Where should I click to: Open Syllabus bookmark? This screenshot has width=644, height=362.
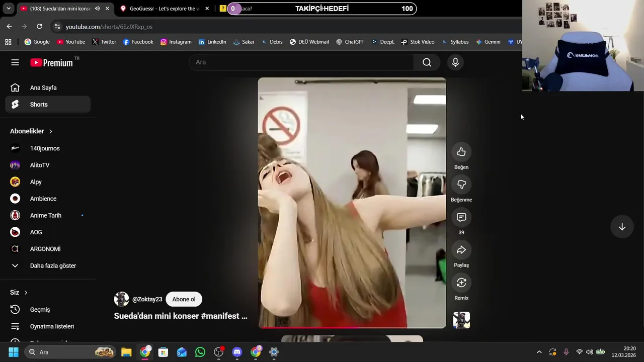coord(455,42)
